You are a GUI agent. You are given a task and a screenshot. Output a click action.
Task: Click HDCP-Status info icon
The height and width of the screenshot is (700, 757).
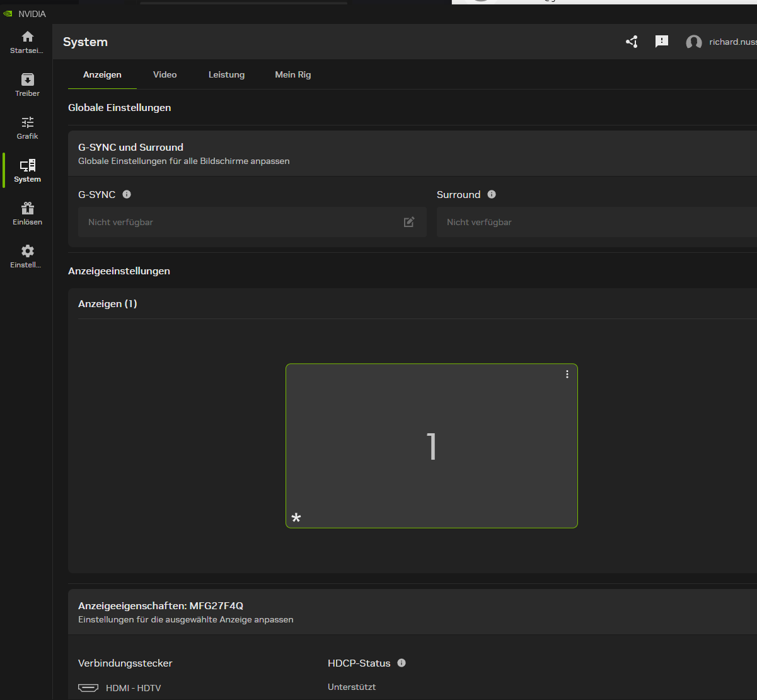[x=402, y=663]
